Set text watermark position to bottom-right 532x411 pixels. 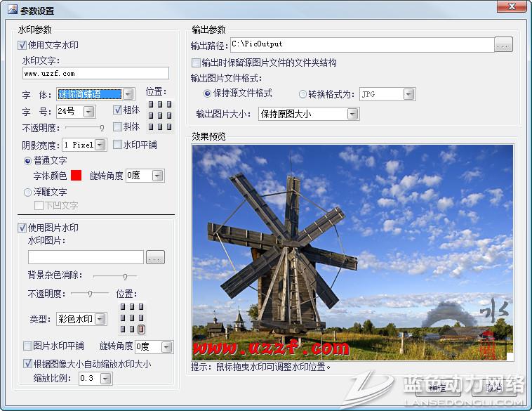pyautogui.click(x=168, y=126)
